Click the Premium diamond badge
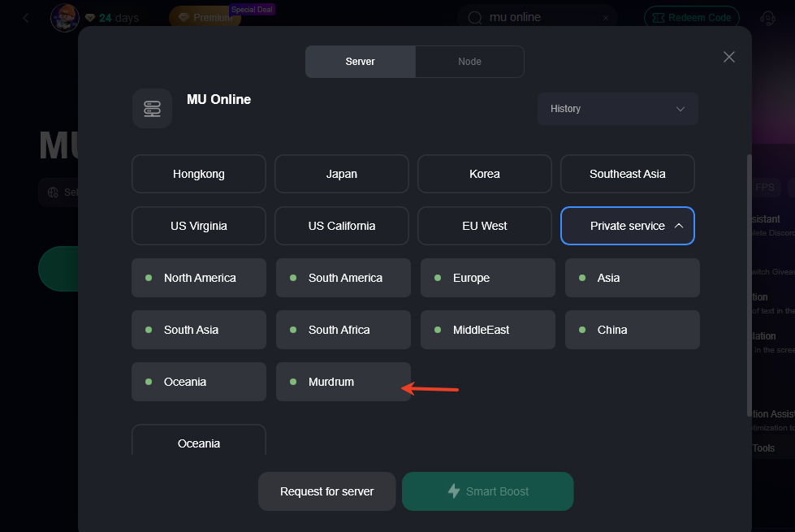This screenshot has height=532, width=795. (x=205, y=17)
